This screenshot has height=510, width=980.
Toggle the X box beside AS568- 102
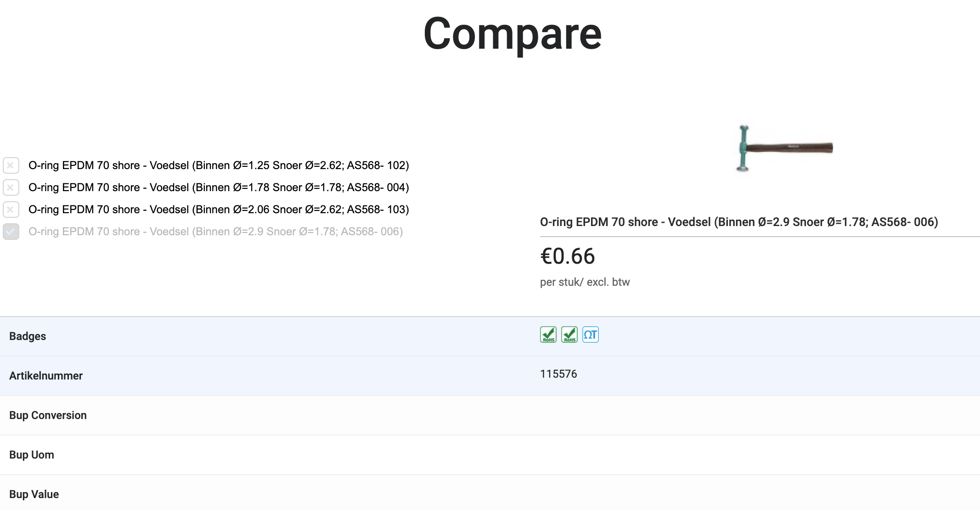pos(11,165)
